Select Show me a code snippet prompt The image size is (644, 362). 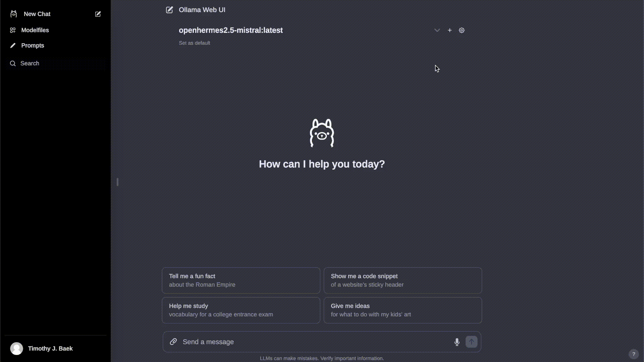point(402,280)
